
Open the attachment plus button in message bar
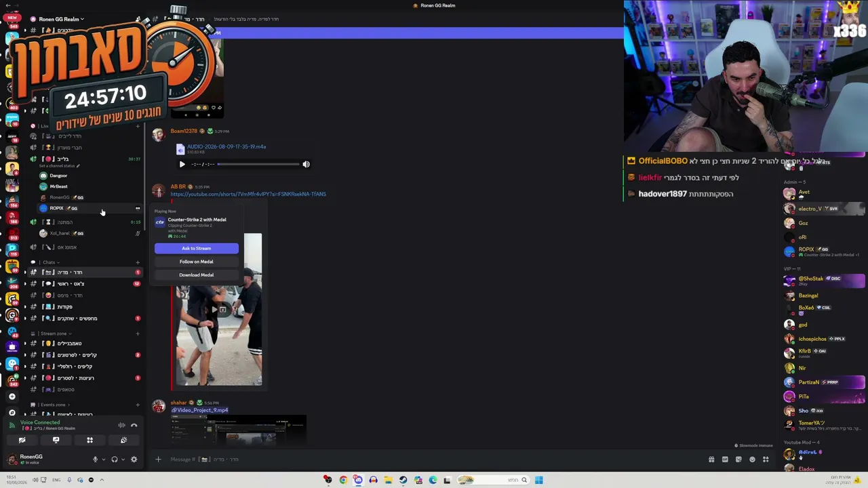(x=158, y=460)
